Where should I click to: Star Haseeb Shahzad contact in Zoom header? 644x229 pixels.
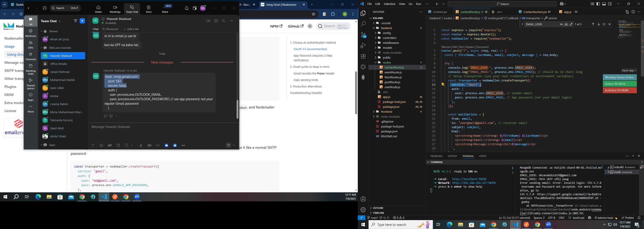[x=103, y=19]
